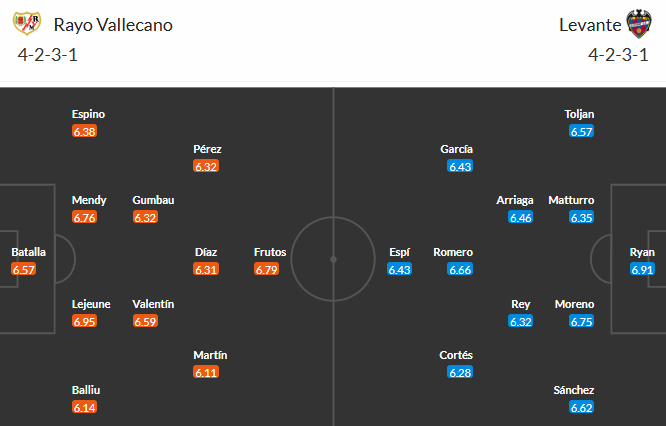
Task: Click Lejeune's 6.95 rating badge
Action: click(x=84, y=321)
